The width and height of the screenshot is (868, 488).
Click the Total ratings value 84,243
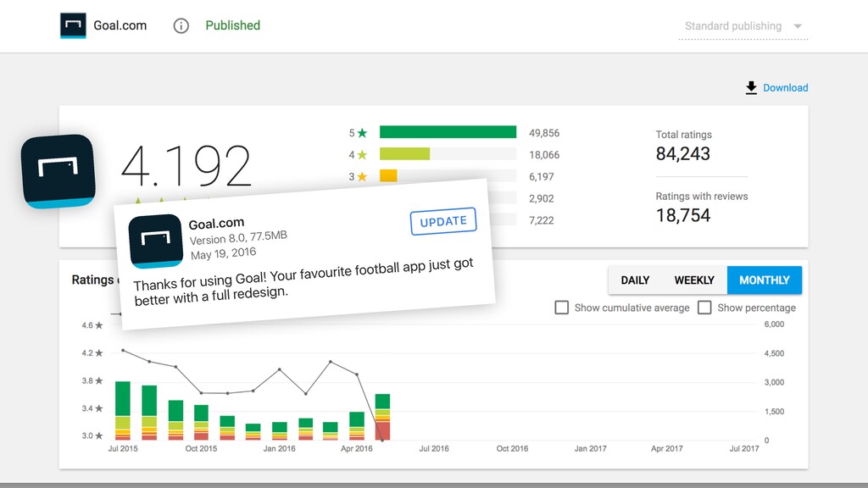pos(682,154)
